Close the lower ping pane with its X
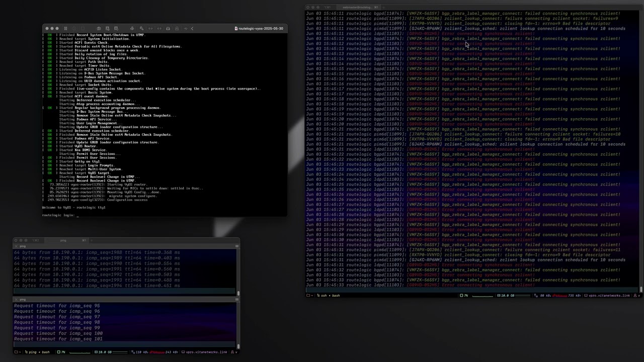Image resolution: width=644 pixels, height=362 pixels. 16,300
